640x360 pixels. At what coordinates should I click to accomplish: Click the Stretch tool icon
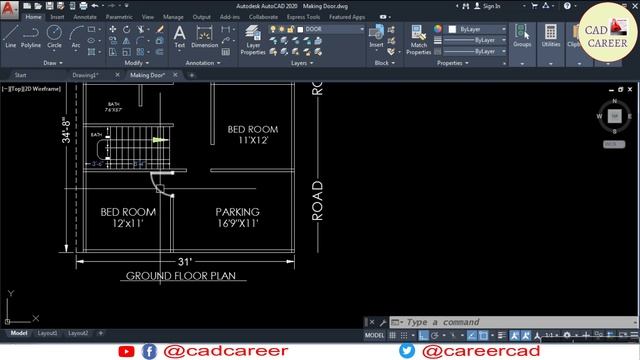click(x=113, y=52)
